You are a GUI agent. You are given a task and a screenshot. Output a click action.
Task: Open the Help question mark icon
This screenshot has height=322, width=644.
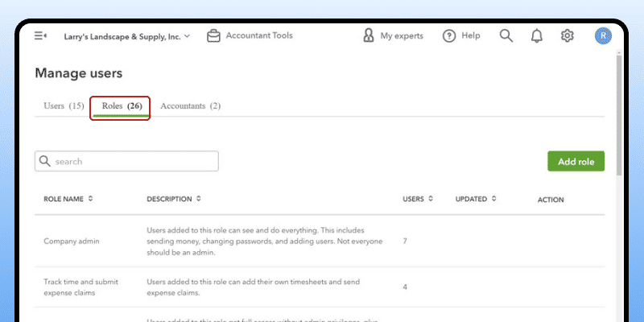pos(449,36)
